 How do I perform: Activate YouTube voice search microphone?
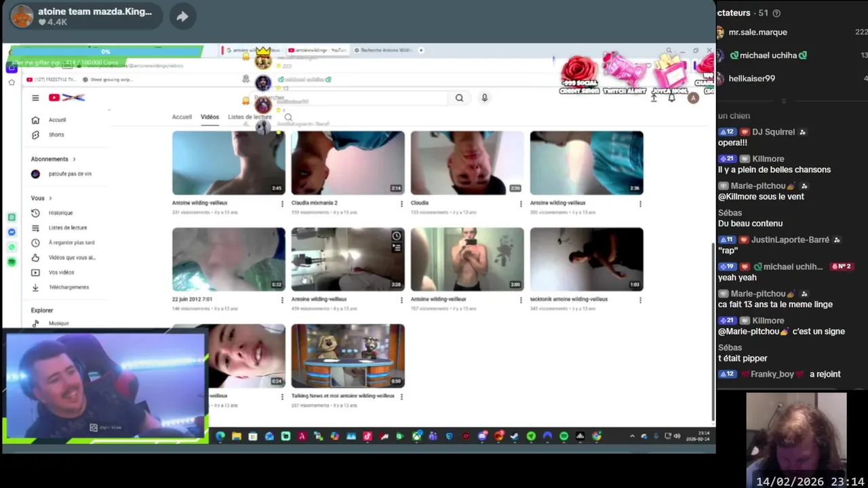484,98
